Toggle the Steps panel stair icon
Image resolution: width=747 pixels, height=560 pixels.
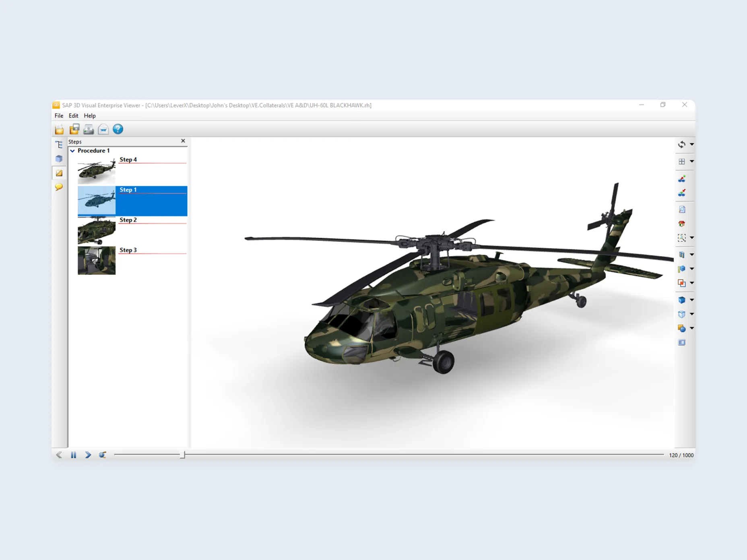click(59, 173)
